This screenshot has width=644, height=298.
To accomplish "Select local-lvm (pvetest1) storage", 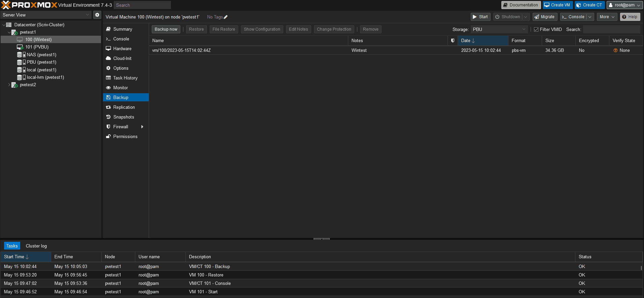I will [50, 77].
